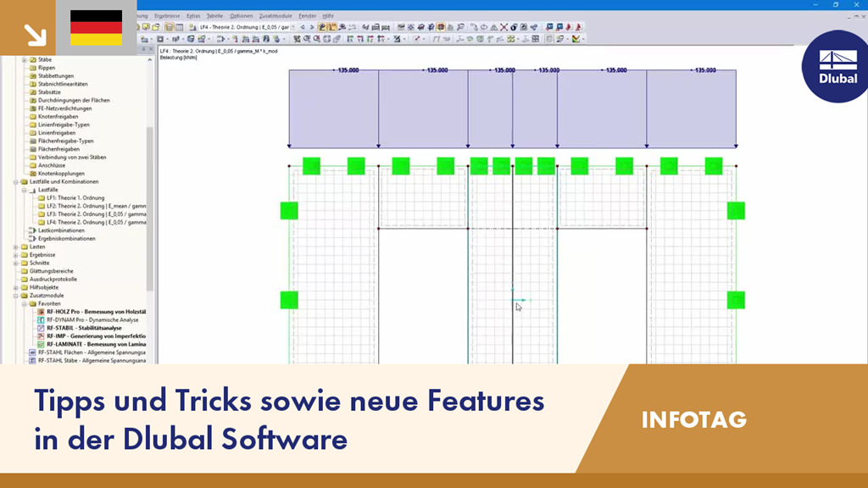Open RF-DYNAM Pro Dynamische Analyse entry
This screenshot has width=868, height=488.
(x=92, y=319)
